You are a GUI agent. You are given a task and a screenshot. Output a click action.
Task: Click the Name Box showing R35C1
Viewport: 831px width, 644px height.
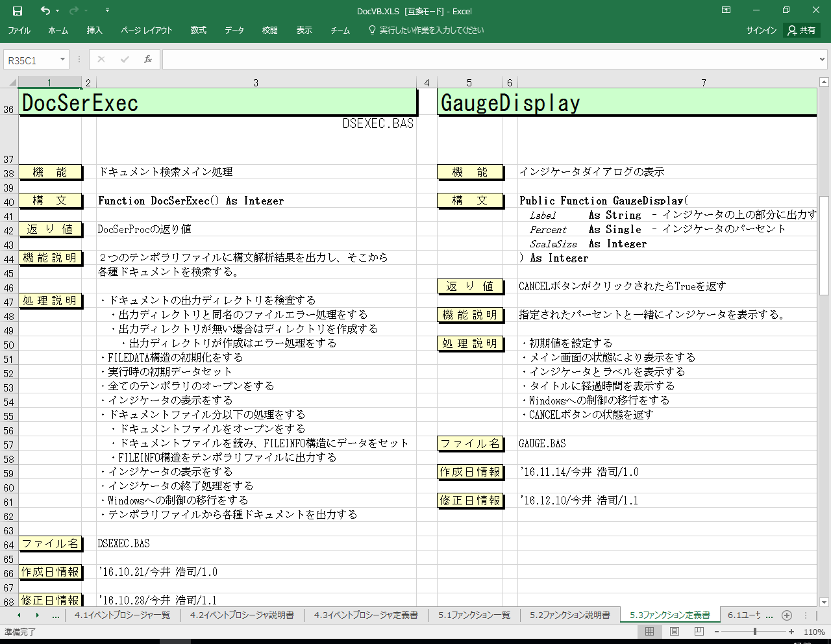click(x=31, y=60)
